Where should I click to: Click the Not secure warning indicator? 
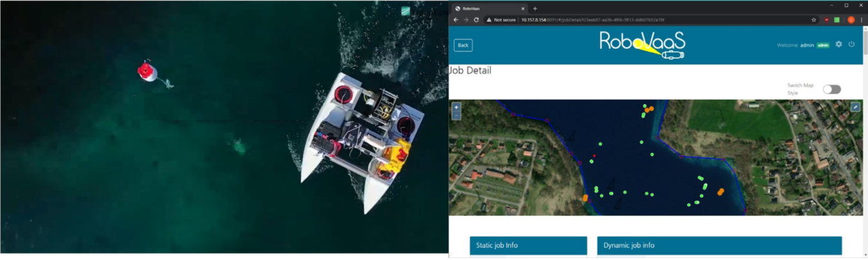click(x=501, y=20)
